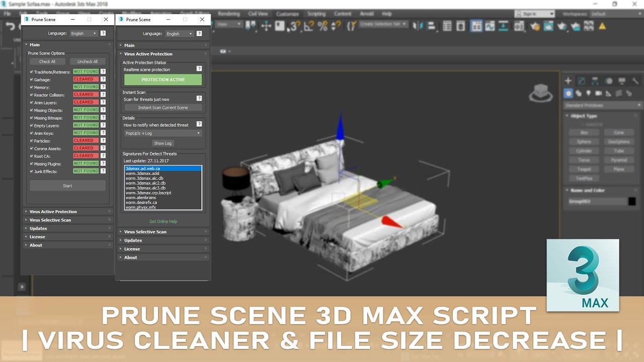
Task: Open the Rendering menu
Action: pos(229,14)
